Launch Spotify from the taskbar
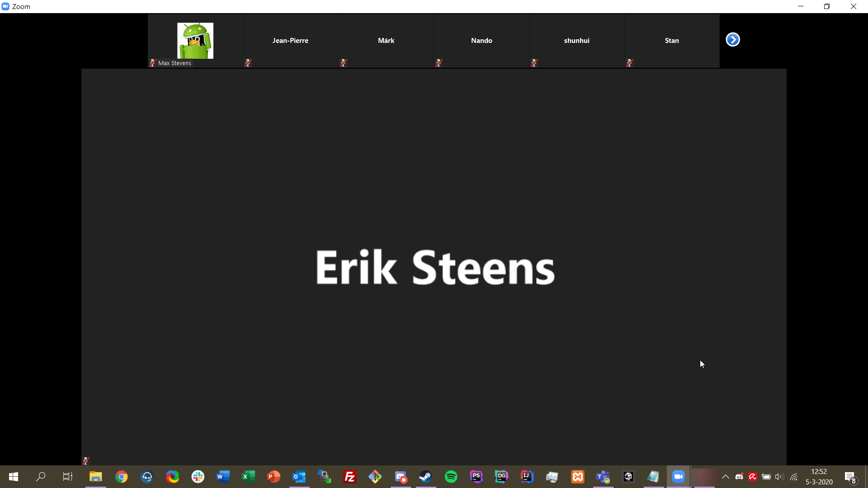This screenshot has height=488, width=868. pyautogui.click(x=451, y=477)
